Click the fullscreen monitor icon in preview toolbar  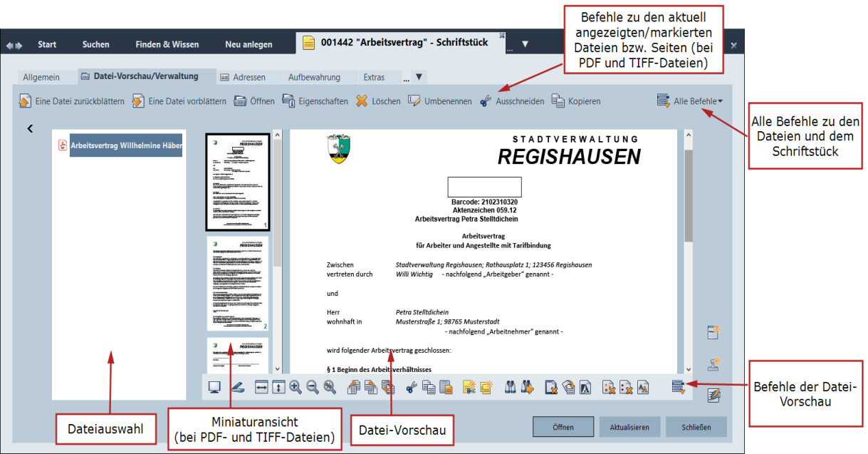point(214,388)
